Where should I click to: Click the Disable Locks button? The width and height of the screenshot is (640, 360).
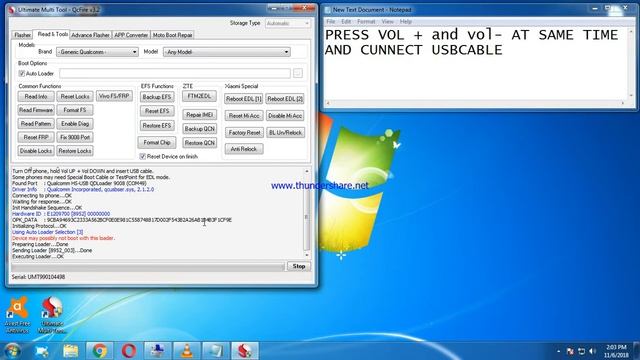tap(36, 151)
